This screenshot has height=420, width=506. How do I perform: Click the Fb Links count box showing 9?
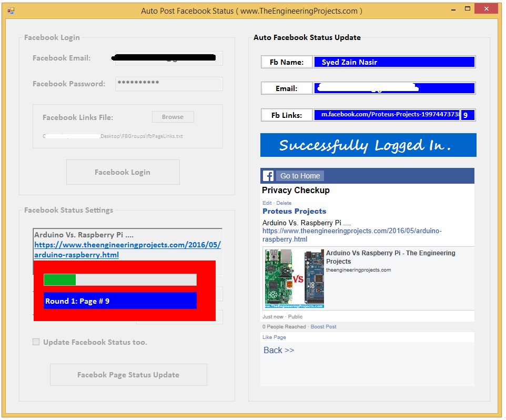(x=468, y=115)
